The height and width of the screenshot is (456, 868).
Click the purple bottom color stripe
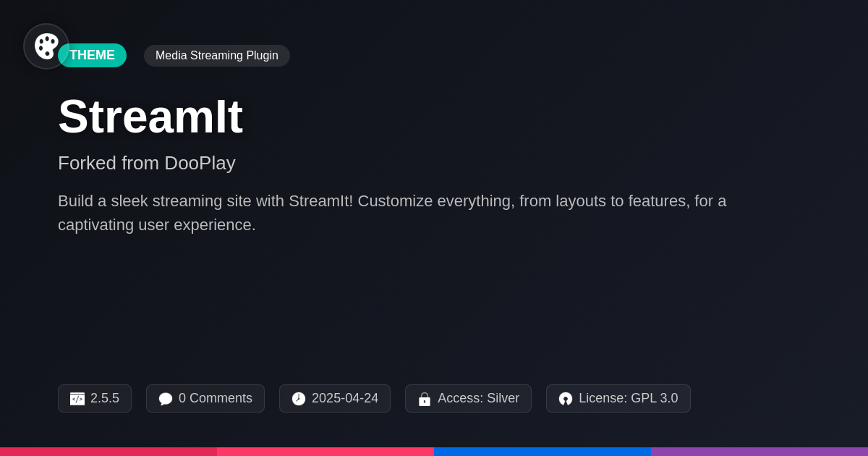(x=759, y=452)
